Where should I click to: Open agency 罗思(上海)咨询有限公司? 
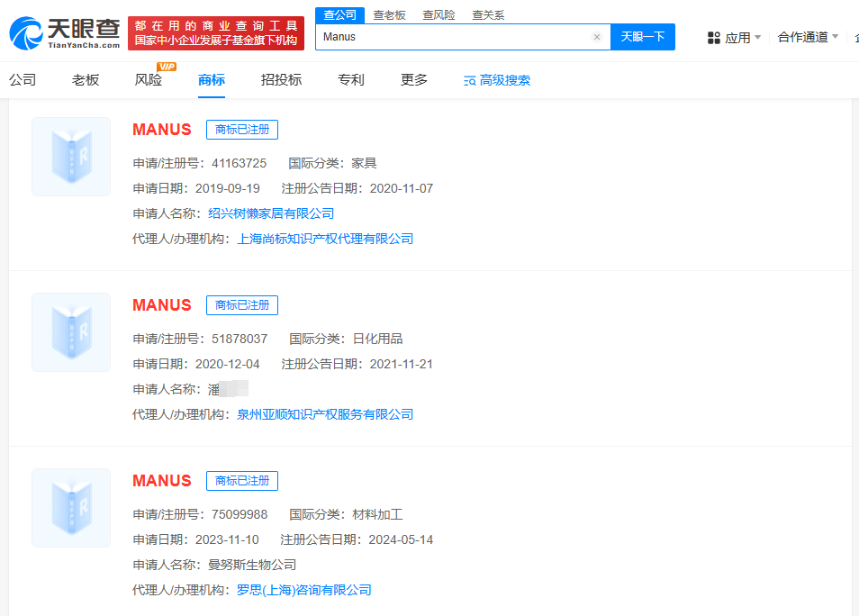pyautogui.click(x=304, y=590)
